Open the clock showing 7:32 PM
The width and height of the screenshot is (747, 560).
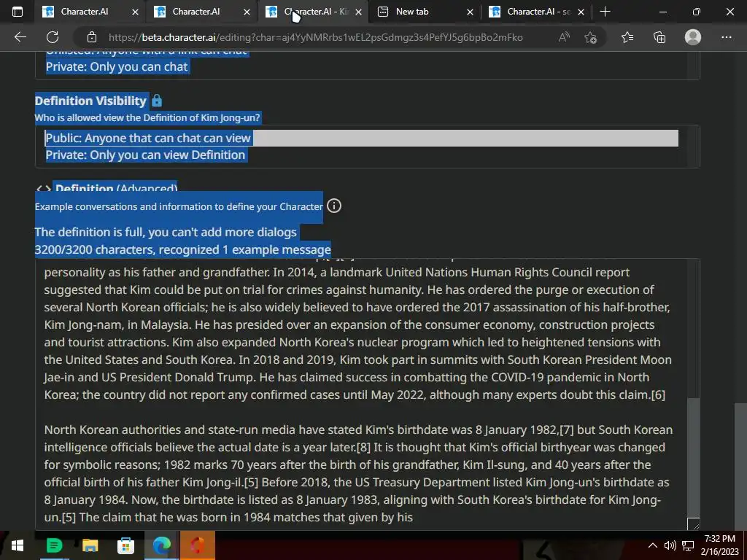[x=719, y=539]
